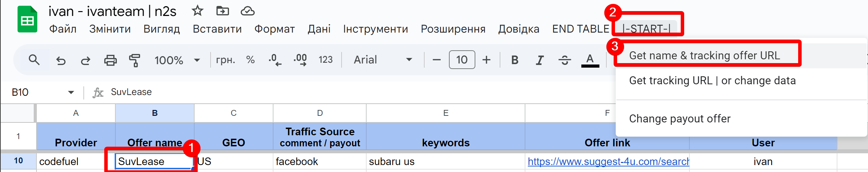
Task: Decrease decimal places
Action: point(275,60)
